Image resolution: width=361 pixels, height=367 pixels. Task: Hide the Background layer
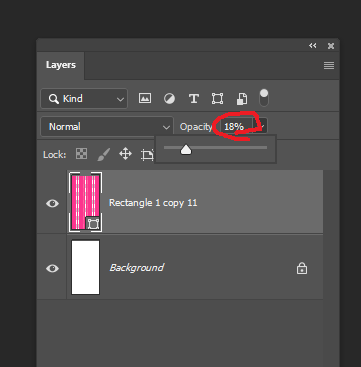coord(52,268)
